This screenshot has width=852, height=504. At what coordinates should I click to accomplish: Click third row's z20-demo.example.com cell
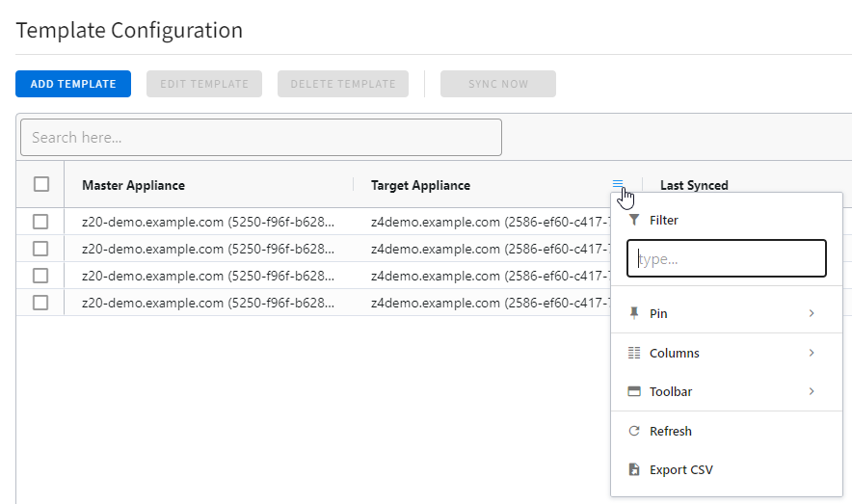[208, 276]
